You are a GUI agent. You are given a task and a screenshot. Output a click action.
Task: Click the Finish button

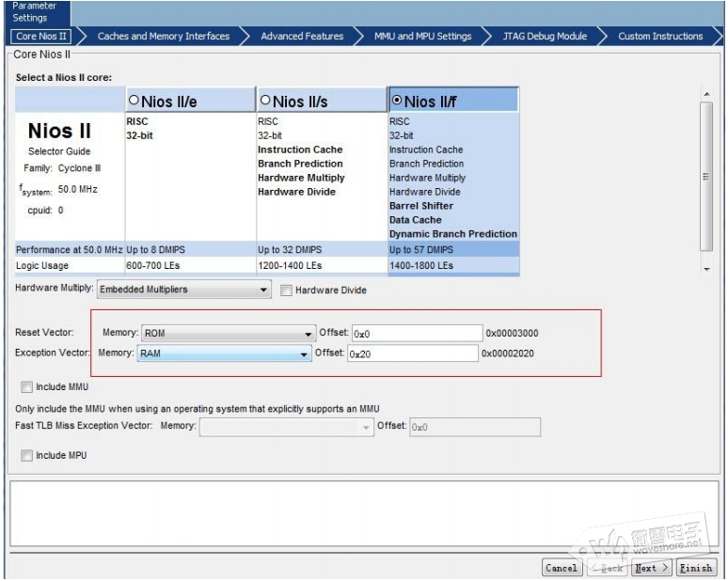(x=696, y=568)
